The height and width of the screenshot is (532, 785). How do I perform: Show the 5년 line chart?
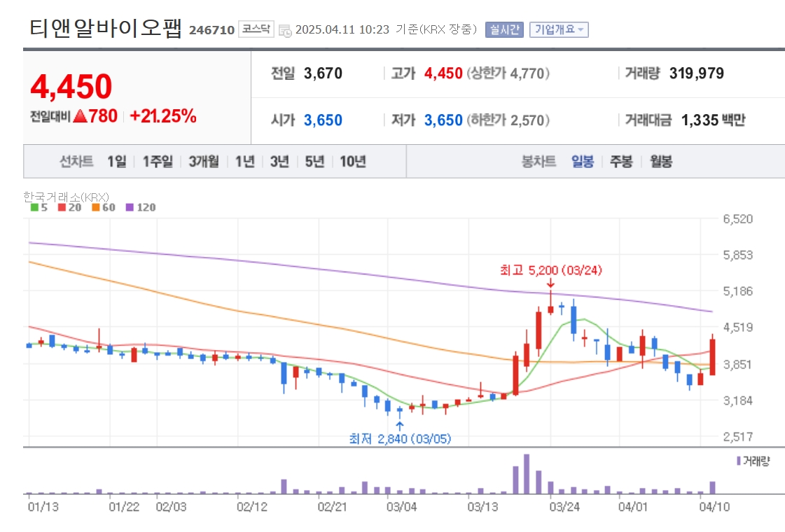314,161
